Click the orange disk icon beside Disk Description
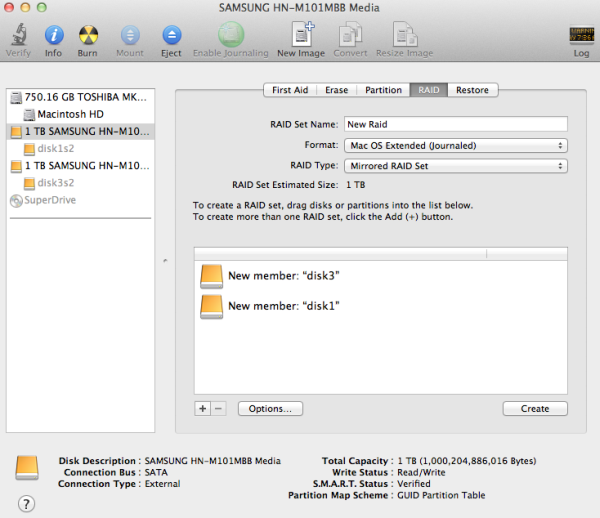 pos(27,468)
